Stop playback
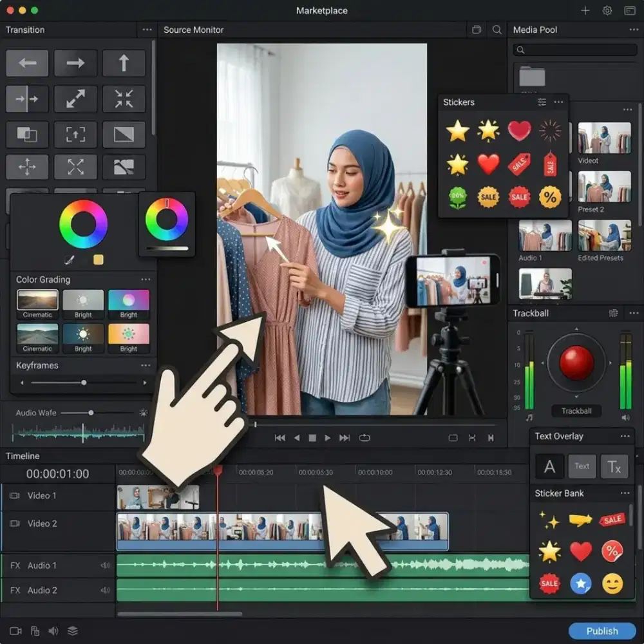The height and width of the screenshot is (644, 644). click(x=312, y=438)
